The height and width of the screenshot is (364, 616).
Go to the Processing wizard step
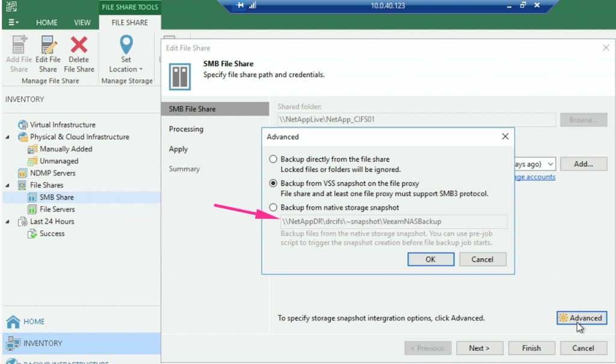click(186, 129)
